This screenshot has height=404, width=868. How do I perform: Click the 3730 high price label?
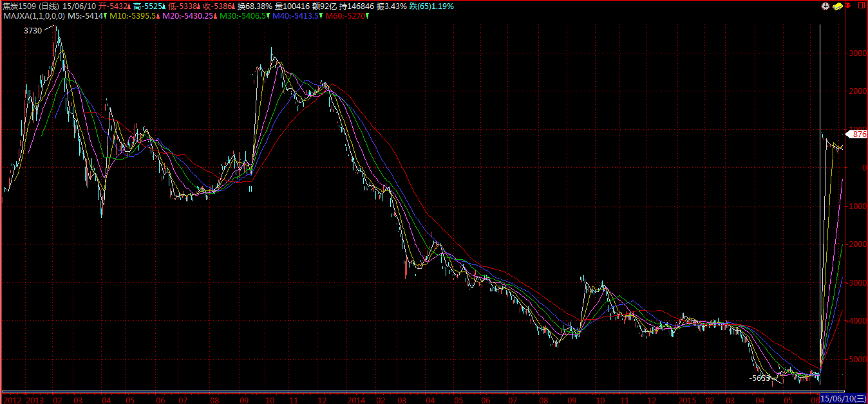(x=32, y=31)
